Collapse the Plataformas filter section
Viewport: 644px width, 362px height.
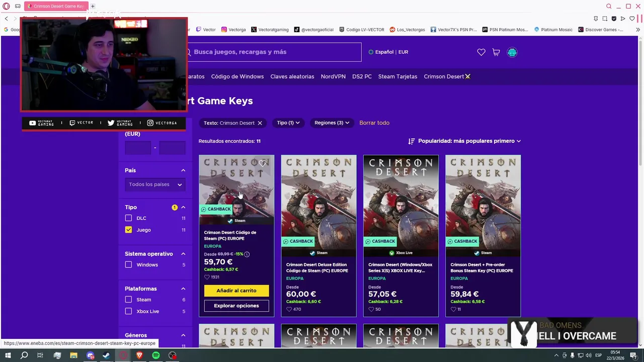point(183,289)
